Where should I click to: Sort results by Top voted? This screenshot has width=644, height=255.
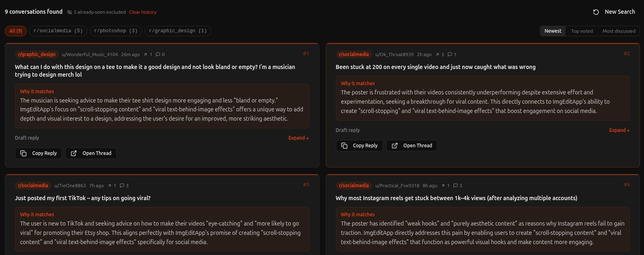pyautogui.click(x=582, y=31)
